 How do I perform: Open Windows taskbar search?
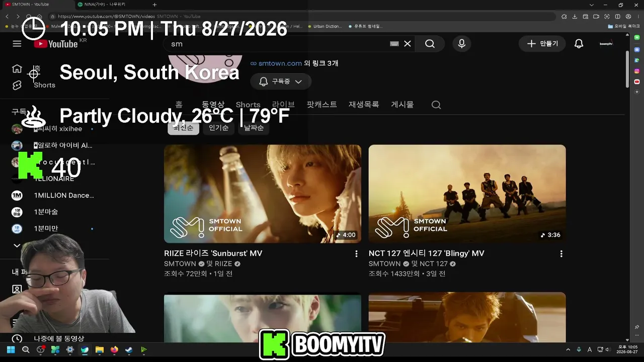coord(26,350)
